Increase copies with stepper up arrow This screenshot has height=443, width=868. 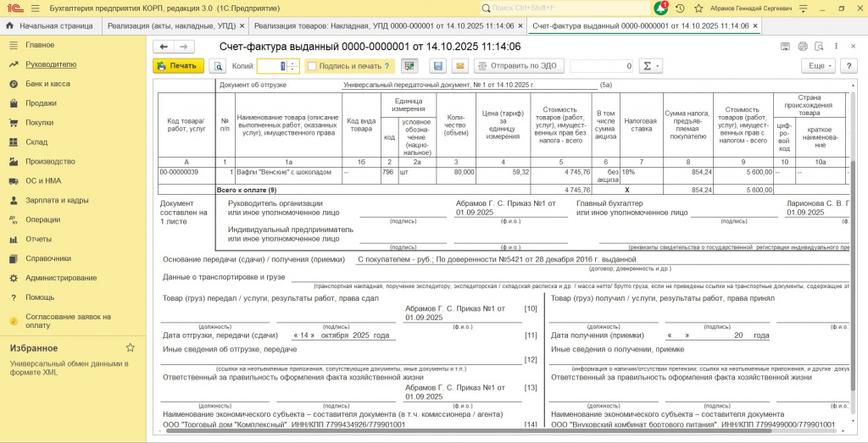tap(293, 63)
